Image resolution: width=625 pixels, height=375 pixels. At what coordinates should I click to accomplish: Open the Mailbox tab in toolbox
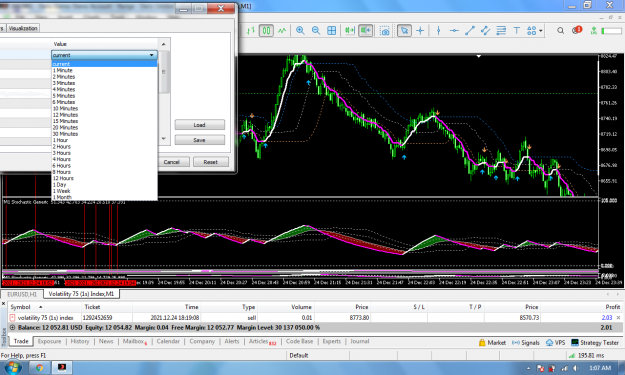[x=134, y=342]
